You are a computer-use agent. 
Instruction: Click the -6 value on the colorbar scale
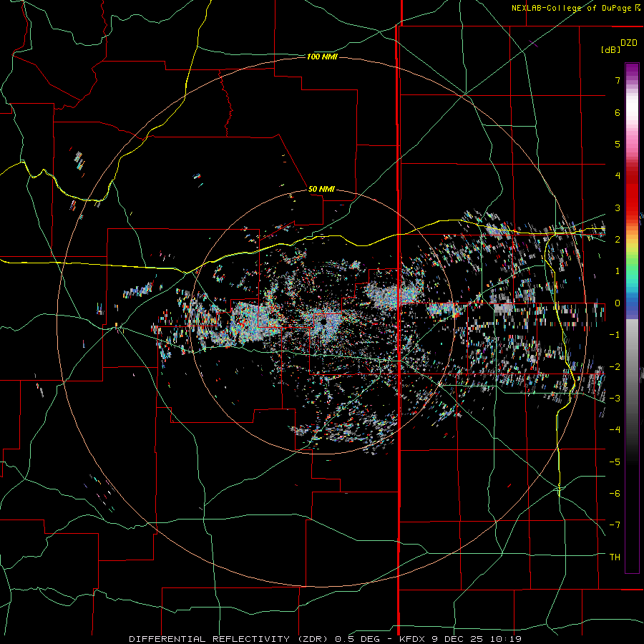(x=615, y=494)
